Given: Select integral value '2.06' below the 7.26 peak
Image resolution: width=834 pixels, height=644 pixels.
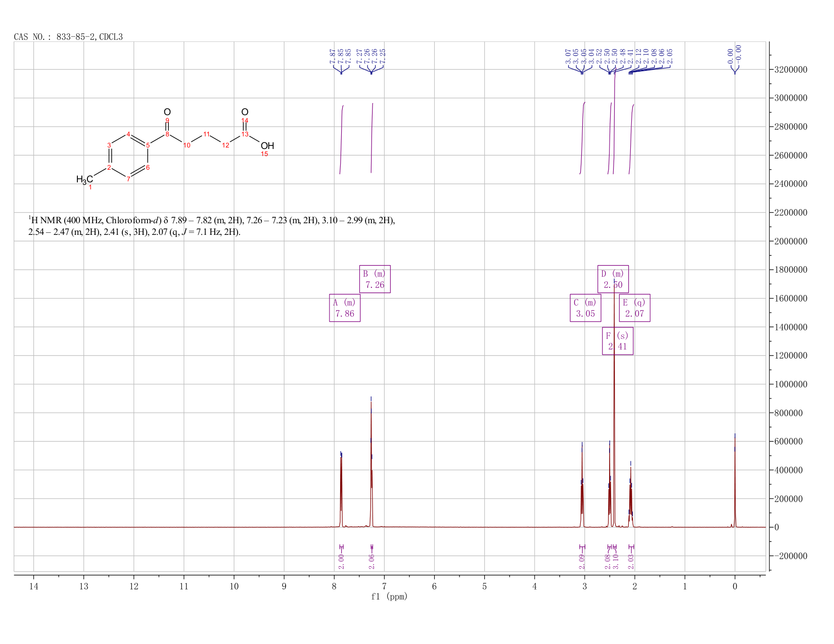Looking at the screenshot, I should (372, 561).
